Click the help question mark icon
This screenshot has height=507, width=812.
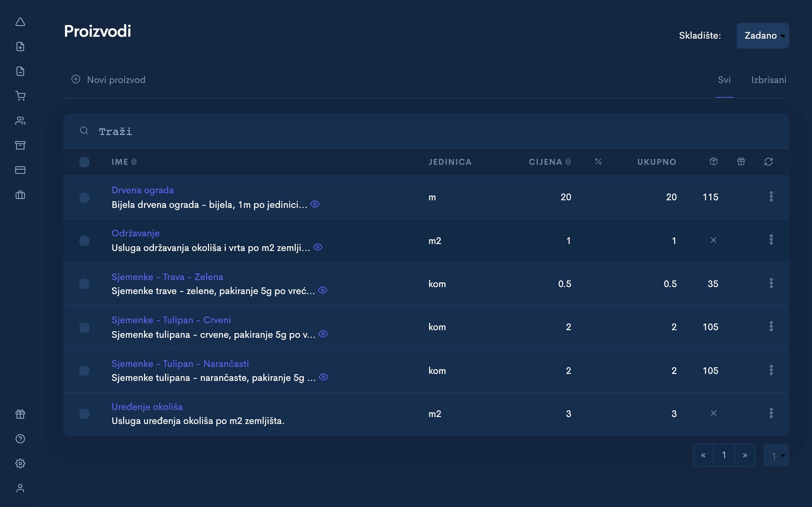21,439
